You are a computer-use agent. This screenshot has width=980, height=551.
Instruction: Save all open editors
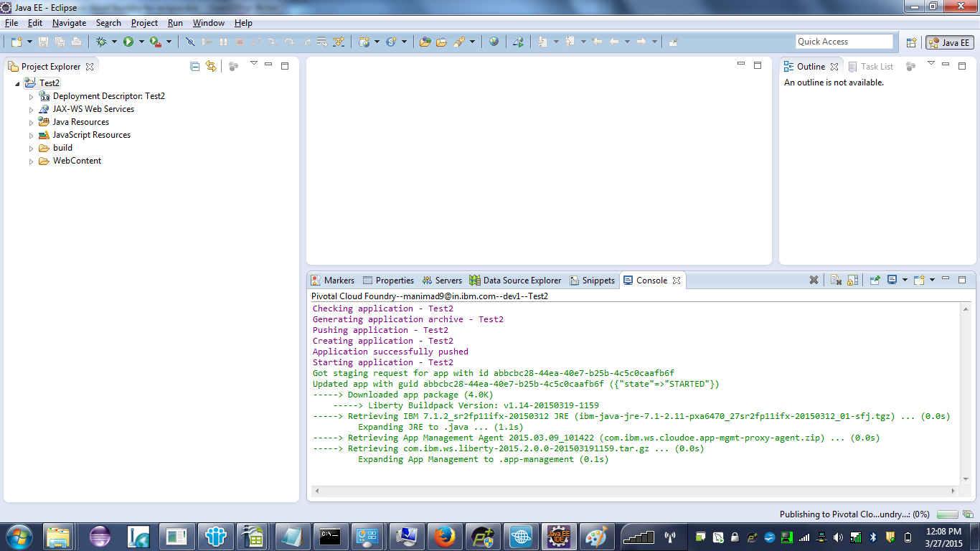coord(60,42)
